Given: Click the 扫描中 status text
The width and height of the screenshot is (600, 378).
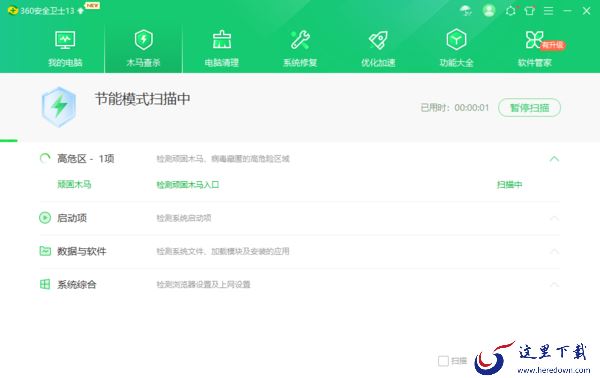Looking at the screenshot, I should click(x=509, y=185).
